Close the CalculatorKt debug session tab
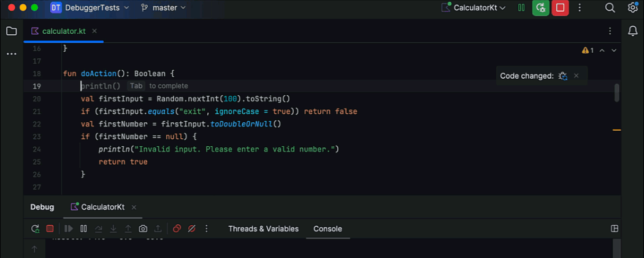This screenshot has width=644, height=258. tap(134, 208)
